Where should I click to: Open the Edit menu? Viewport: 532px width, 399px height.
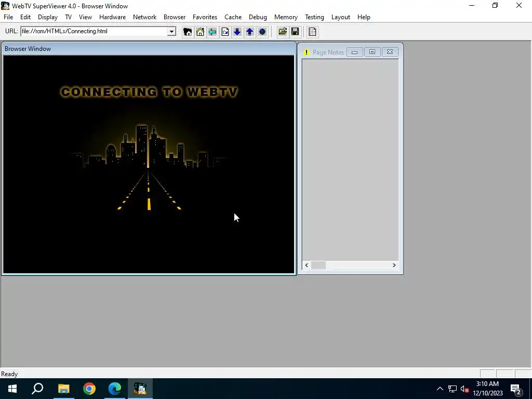(x=25, y=17)
